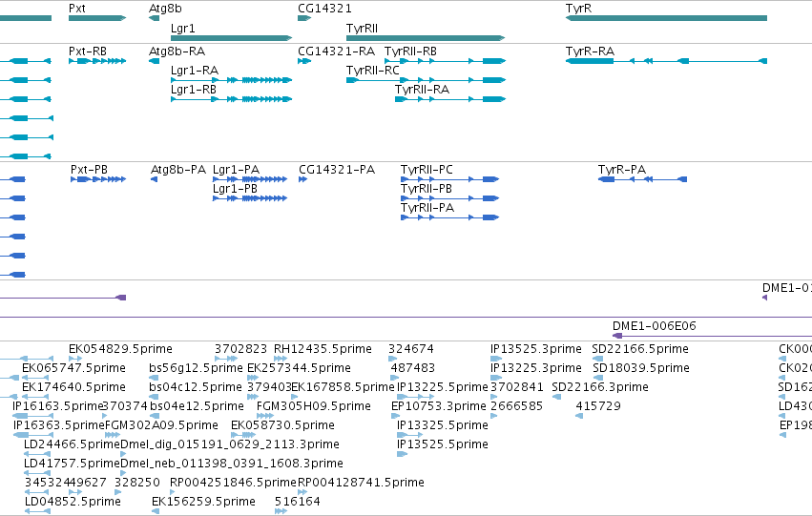Click the EK257344.5prime EST label

(x=299, y=368)
